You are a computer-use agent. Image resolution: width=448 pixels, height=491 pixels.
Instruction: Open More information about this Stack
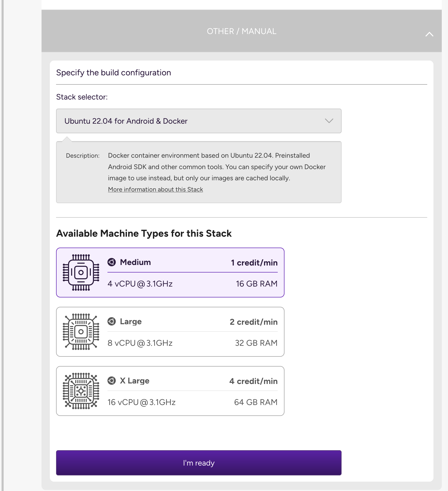click(155, 189)
